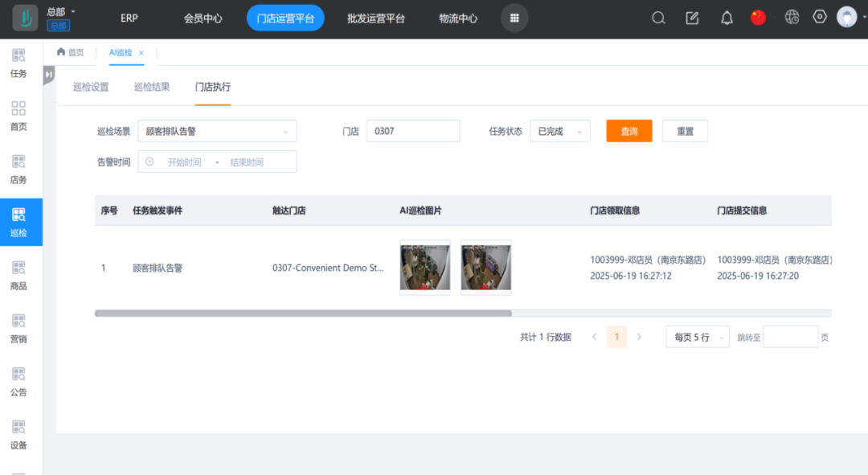Close the AI巡检 tab
Viewport: 868px width, 475px height.
(x=141, y=53)
